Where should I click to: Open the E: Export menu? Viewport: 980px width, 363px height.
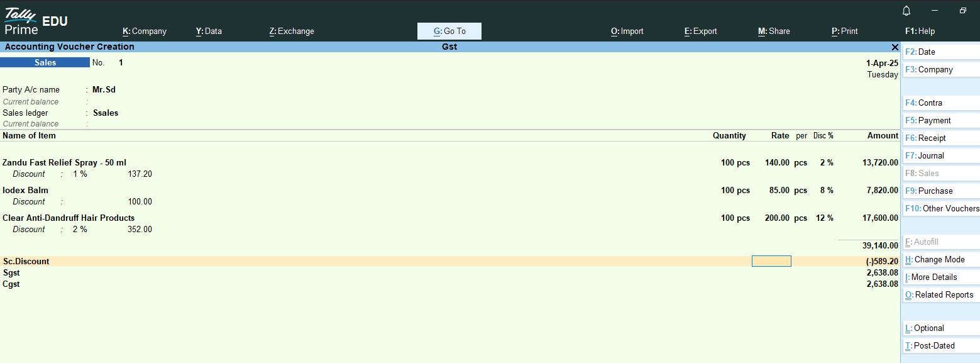pos(700,31)
